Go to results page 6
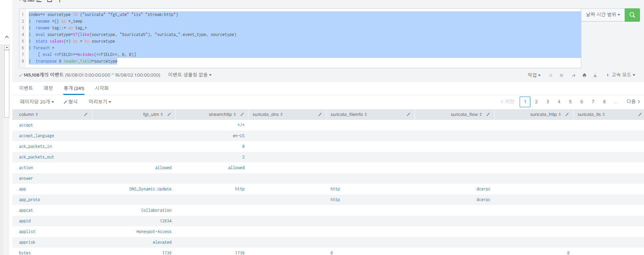Viewport: 644px width, 255px height. (582, 102)
